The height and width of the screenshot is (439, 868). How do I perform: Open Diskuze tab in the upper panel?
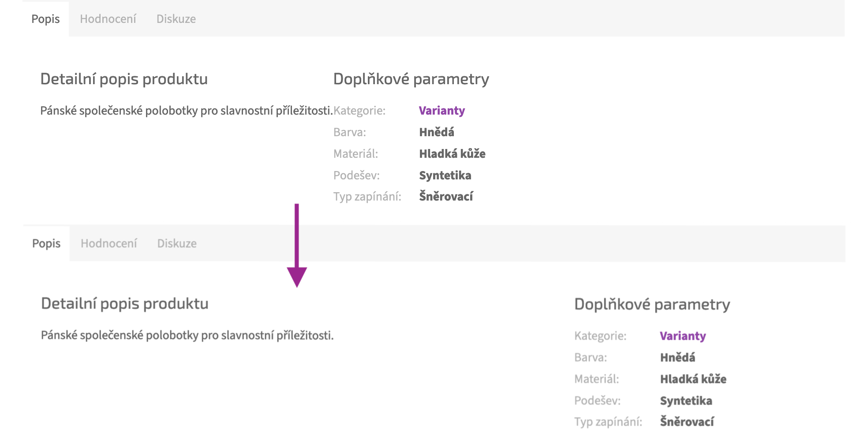176,19
